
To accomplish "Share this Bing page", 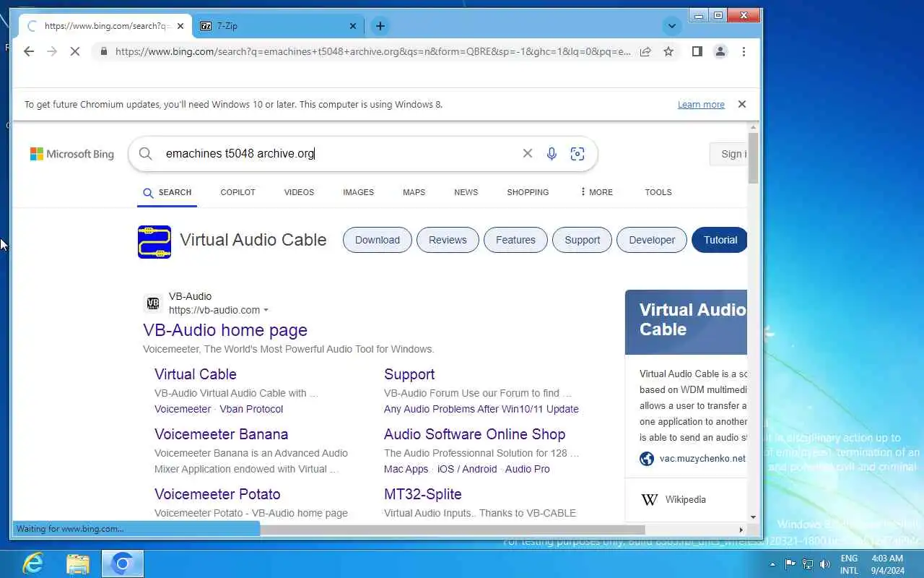I will click(x=645, y=51).
